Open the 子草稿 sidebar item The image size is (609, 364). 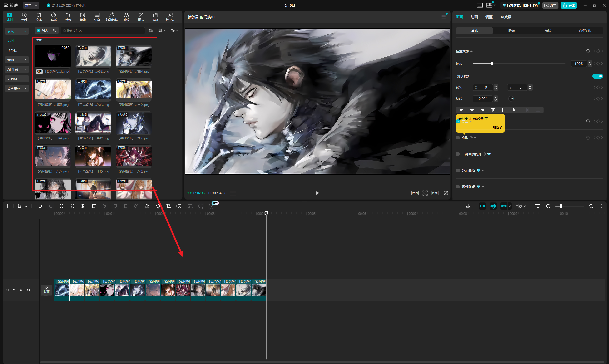click(12, 50)
